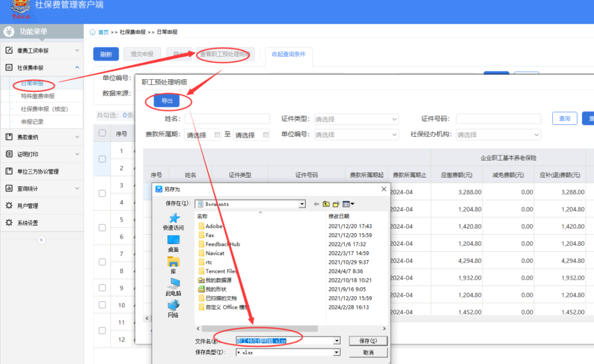Toggle the select-all checkbox in table header
Viewport: 594px width, 364px height.
102,133
